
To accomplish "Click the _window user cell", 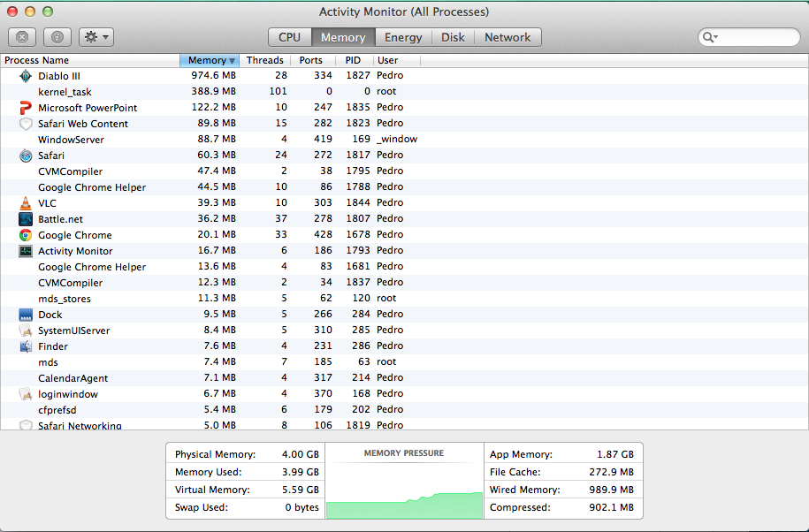I will coord(397,140).
